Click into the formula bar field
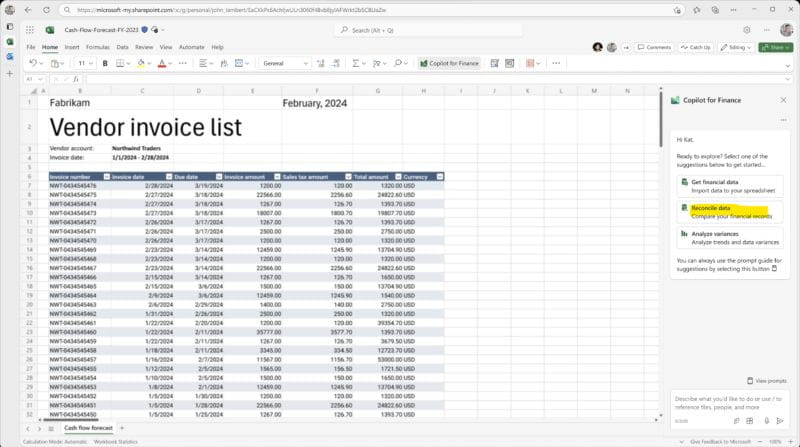800x447 pixels. (434, 79)
